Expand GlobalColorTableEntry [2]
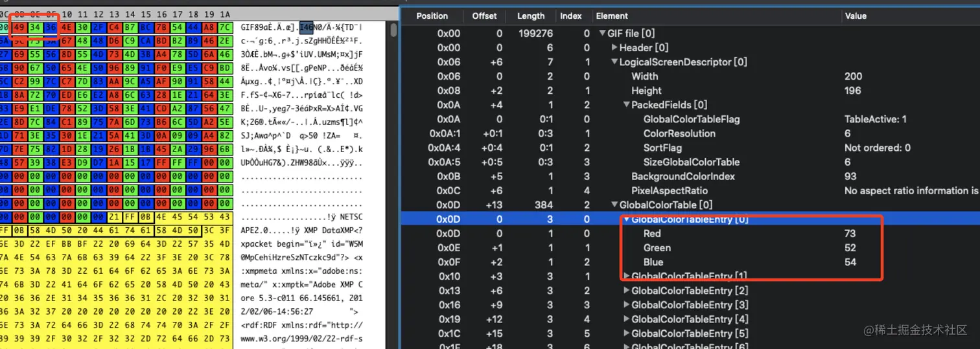The width and height of the screenshot is (980, 349). coord(626,291)
